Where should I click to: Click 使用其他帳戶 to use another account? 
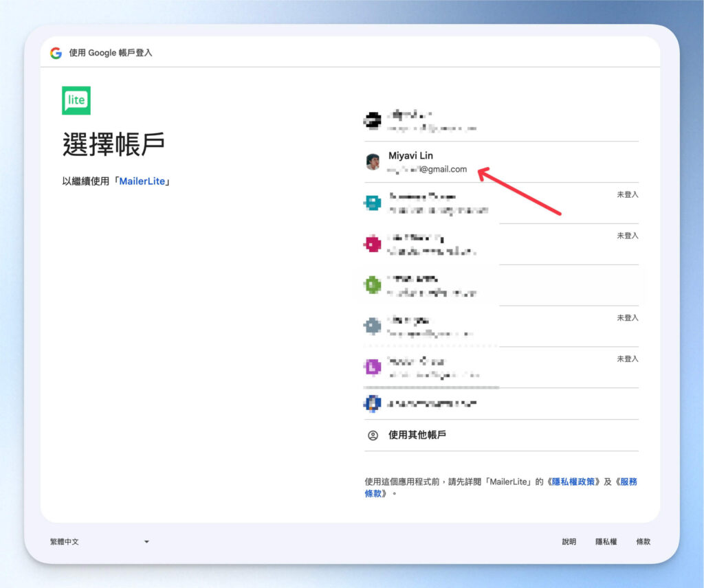[501, 435]
